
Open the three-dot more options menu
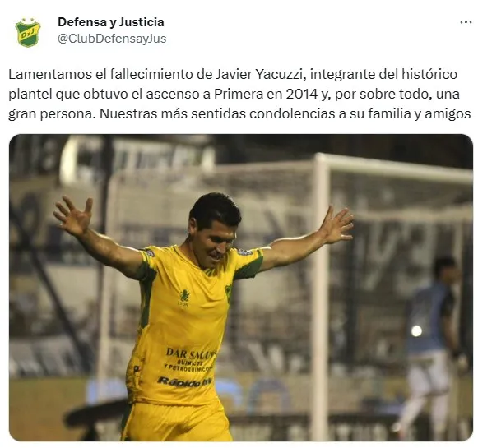coord(466,22)
